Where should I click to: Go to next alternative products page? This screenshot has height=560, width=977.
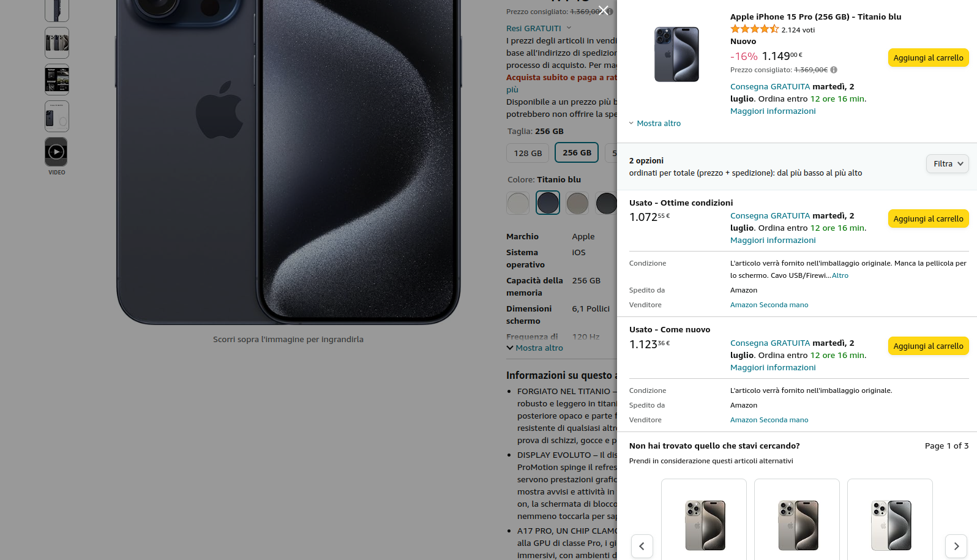pos(956,546)
